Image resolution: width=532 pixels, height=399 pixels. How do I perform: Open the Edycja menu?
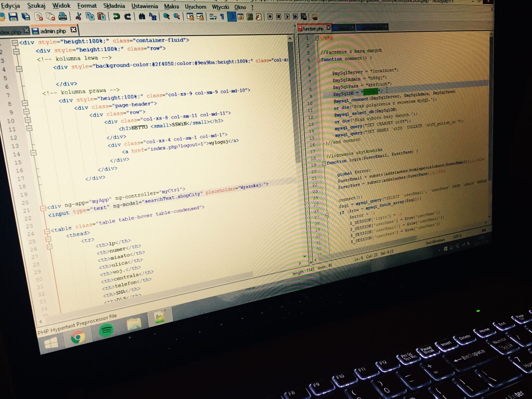point(10,5)
